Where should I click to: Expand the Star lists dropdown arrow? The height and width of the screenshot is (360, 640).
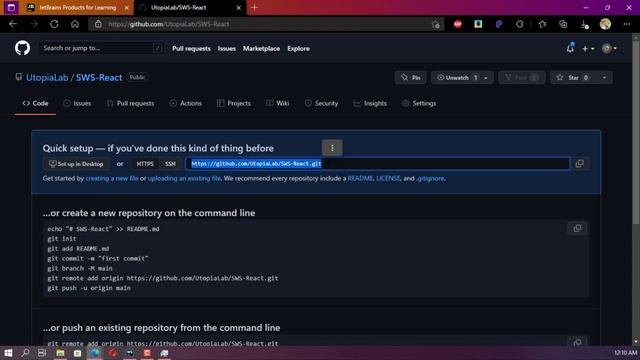604,78
